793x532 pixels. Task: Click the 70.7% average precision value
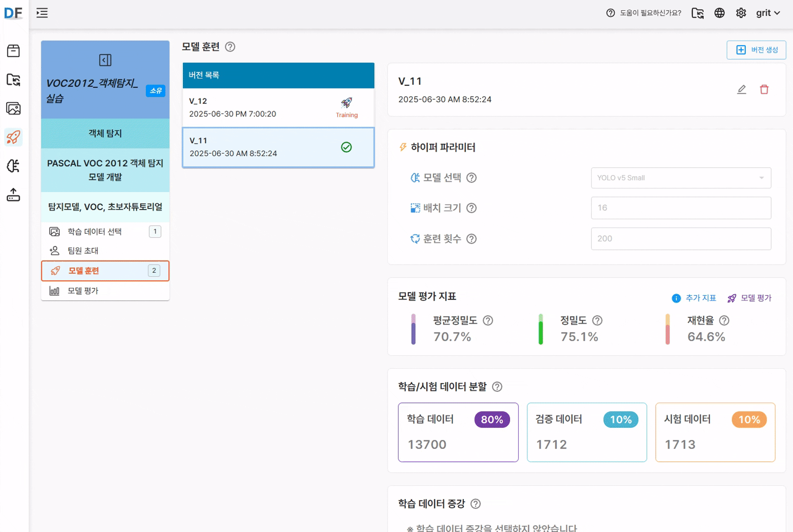tap(452, 337)
